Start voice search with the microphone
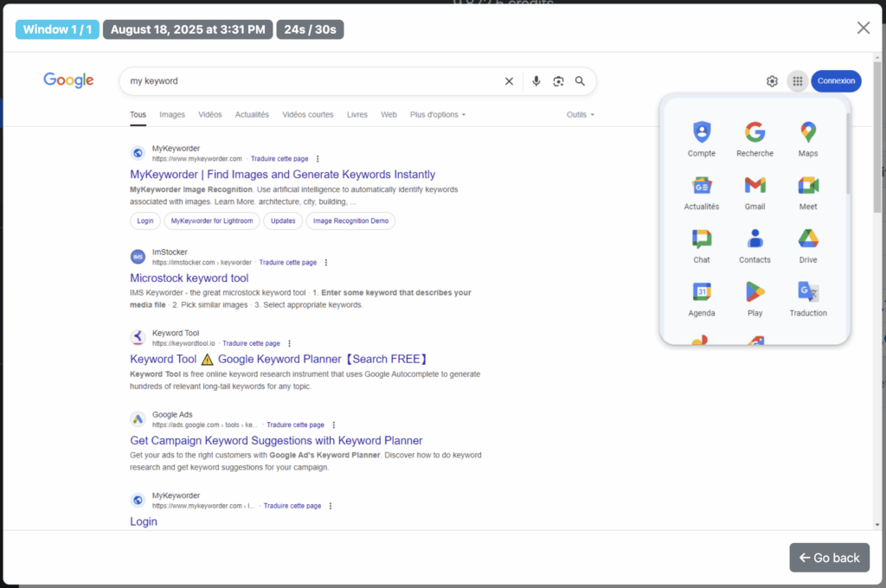 [536, 80]
